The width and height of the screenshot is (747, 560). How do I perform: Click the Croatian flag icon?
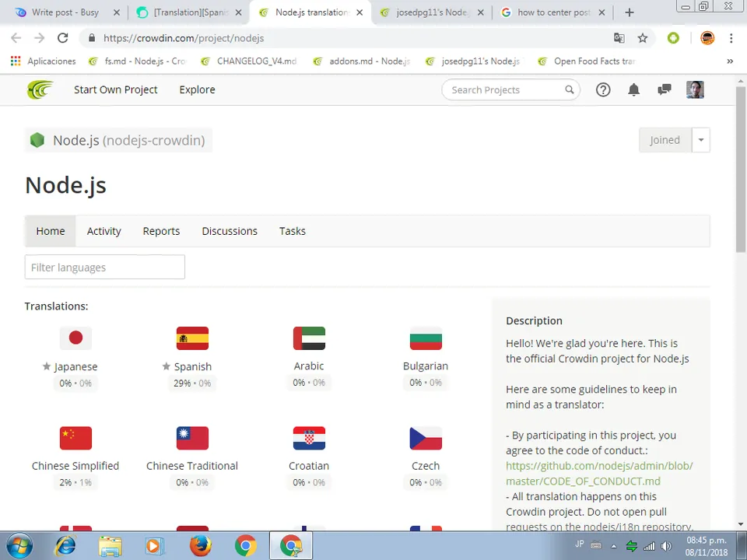[x=309, y=438]
